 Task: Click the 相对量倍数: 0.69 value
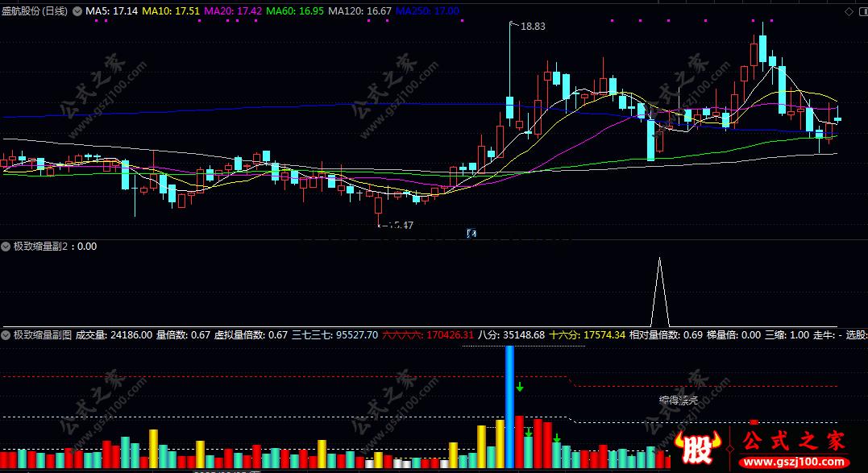coord(666,335)
